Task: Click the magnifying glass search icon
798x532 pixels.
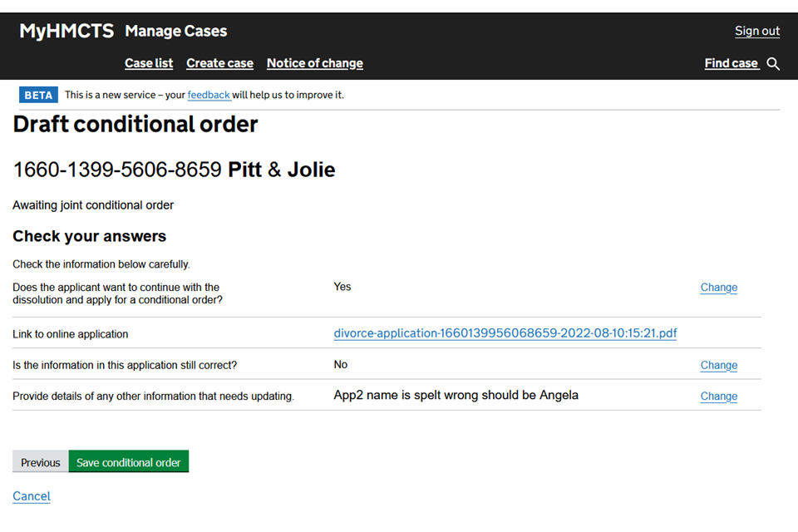Action: pos(773,64)
